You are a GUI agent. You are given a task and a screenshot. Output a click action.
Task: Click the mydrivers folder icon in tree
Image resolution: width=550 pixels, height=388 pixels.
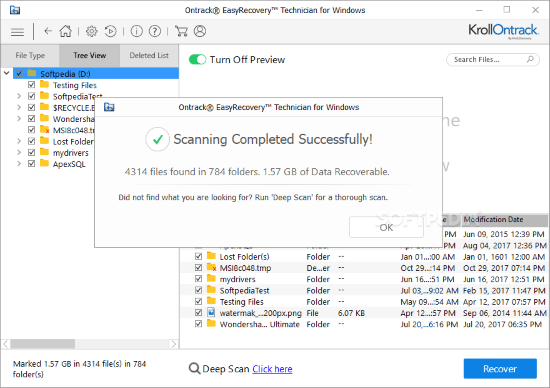tap(44, 152)
